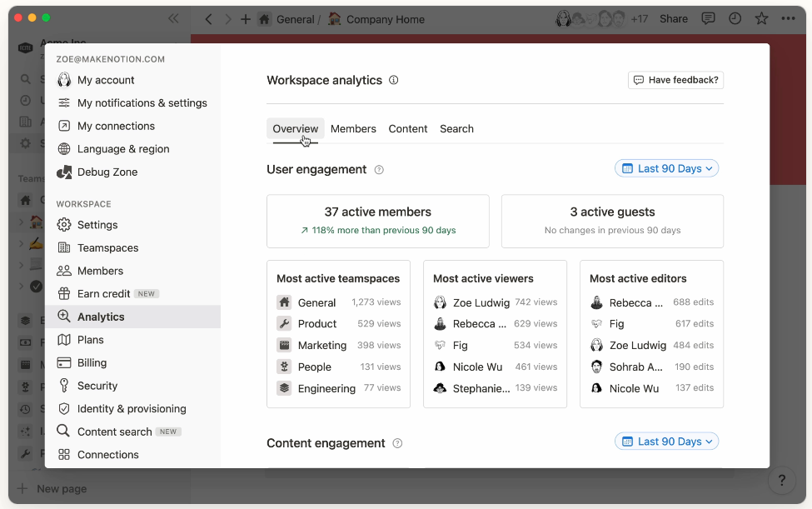Open My connections

pyautogui.click(x=132, y=126)
